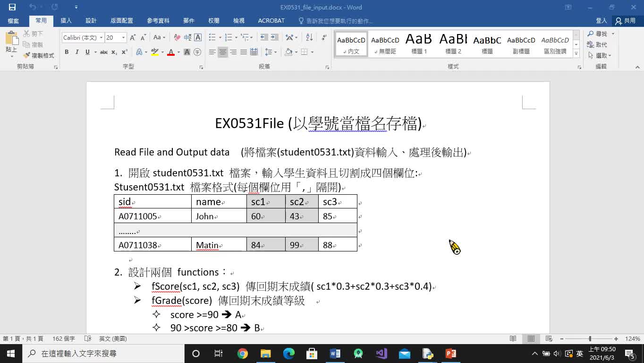Viewport: 644px width, 363px height.
Task: Open bullet list dropdown
Action: tap(220, 37)
